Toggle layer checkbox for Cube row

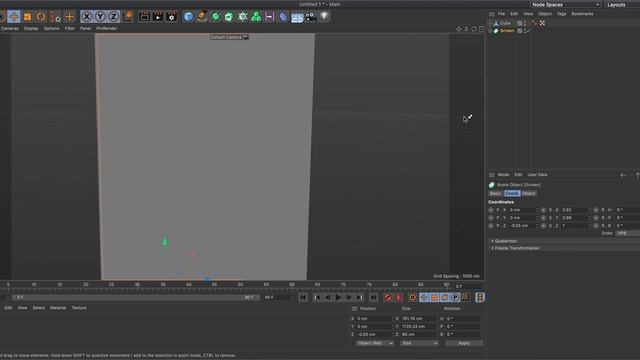[x=520, y=23]
